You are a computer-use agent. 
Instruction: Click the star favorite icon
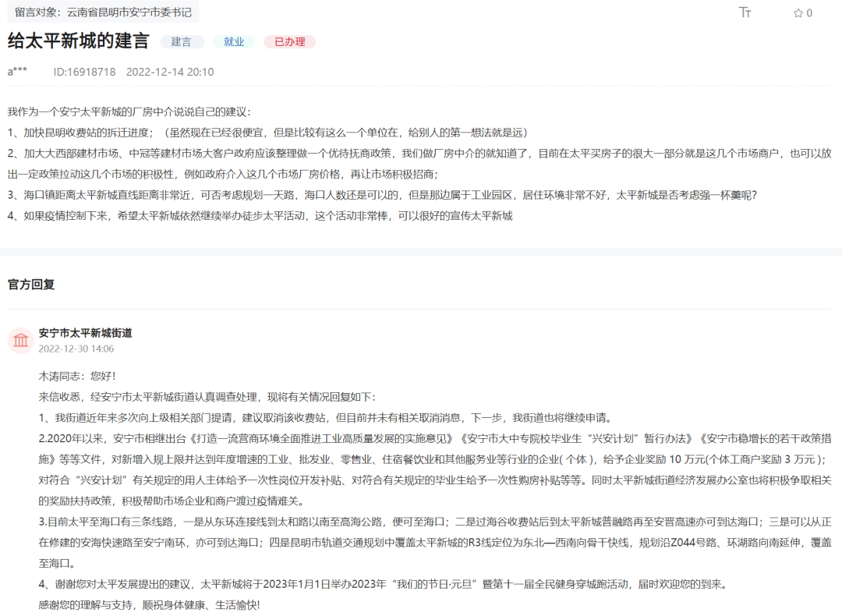click(798, 12)
